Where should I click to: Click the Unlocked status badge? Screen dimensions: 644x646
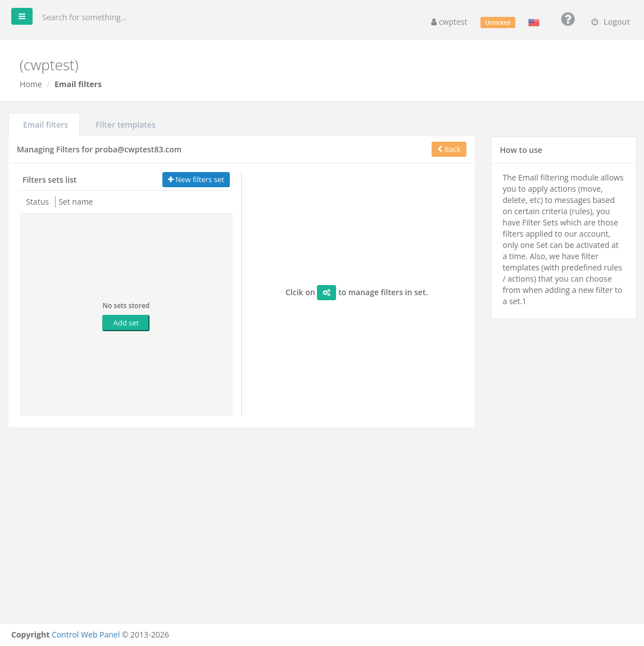coord(497,22)
